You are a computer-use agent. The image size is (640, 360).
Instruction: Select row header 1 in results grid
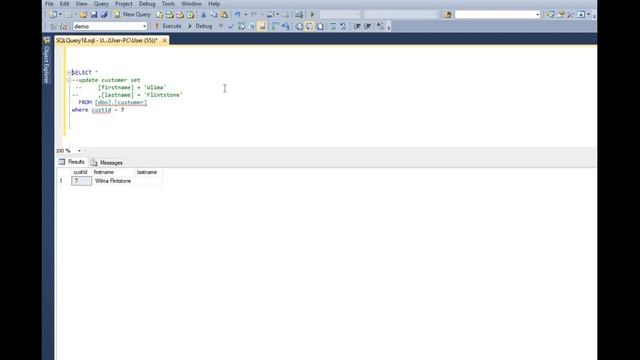click(61, 181)
